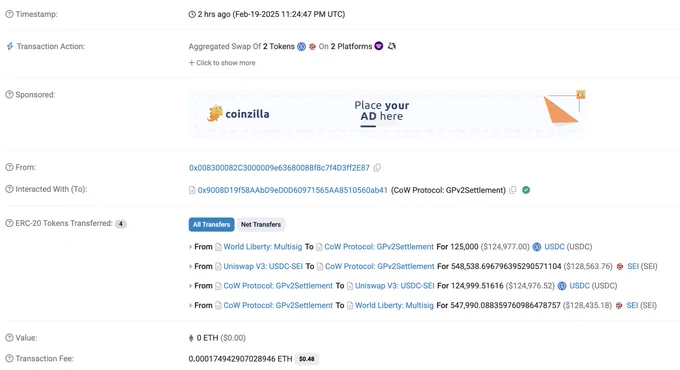The image size is (680, 370).
Task: Open the 0x9008D19f58 contract address link
Action: pyautogui.click(x=293, y=190)
